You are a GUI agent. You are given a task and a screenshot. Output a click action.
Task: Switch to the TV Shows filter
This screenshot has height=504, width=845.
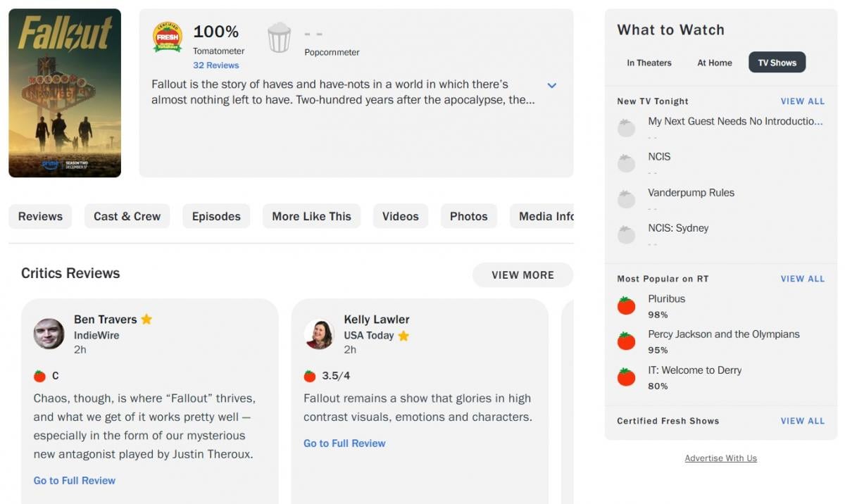pyautogui.click(x=777, y=62)
